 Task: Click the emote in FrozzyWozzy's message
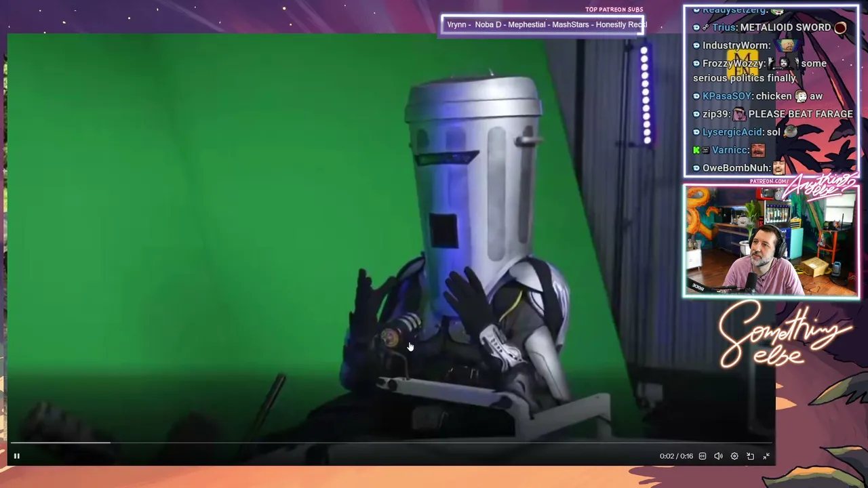[783, 63]
